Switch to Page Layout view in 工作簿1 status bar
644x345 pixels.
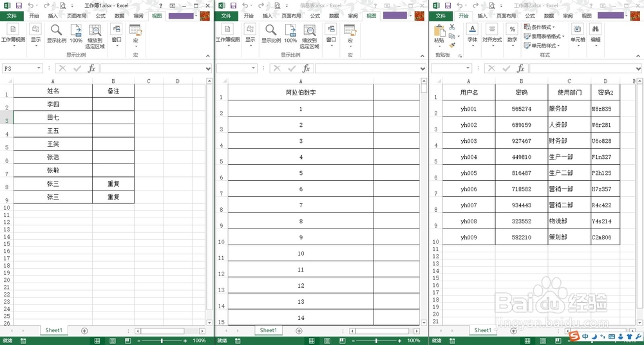pyautogui.click(x=113, y=340)
